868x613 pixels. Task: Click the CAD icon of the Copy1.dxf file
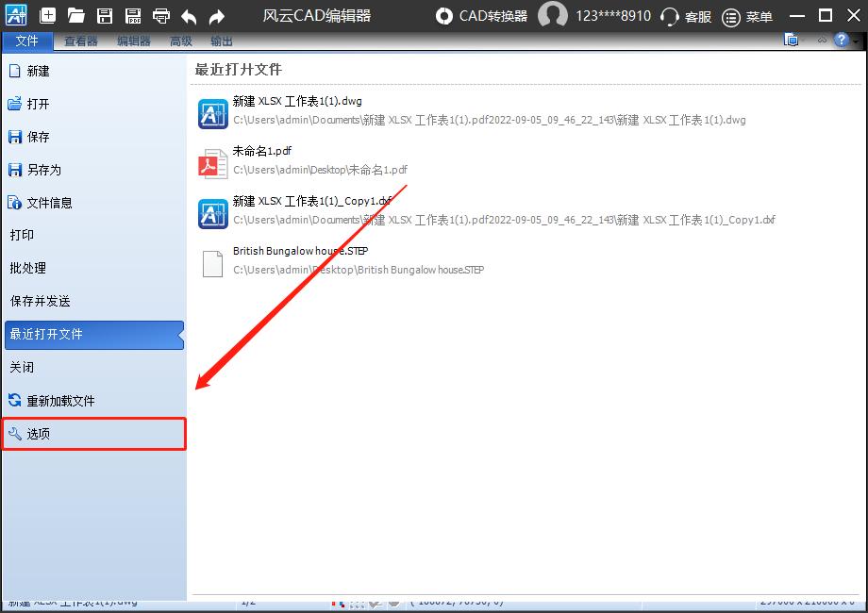213,213
